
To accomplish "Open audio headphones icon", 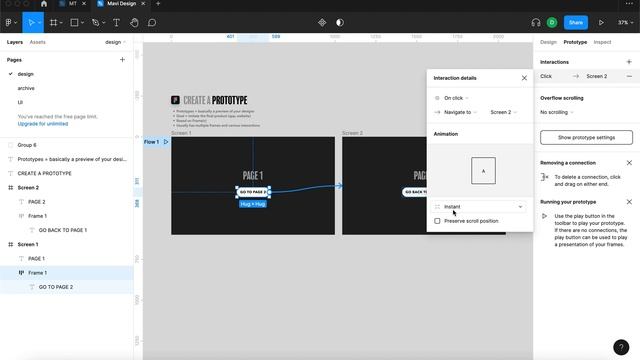I will pyautogui.click(x=536, y=22).
